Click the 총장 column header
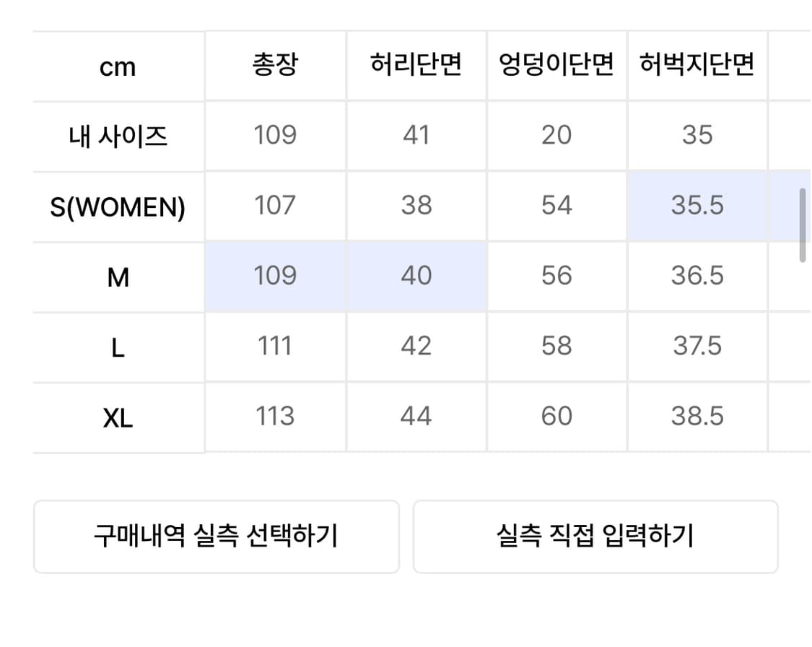The height and width of the screenshot is (647, 812). tap(275, 66)
